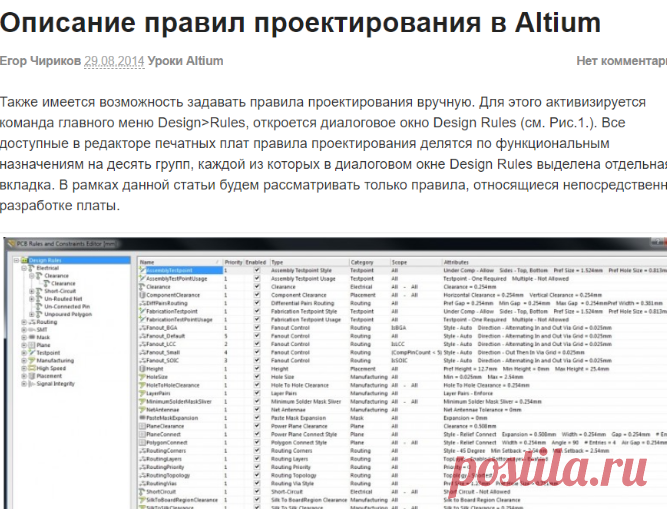Click the PasteMaskExpansion rule icon
This screenshot has width=667, height=509.
tap(143, 418)
